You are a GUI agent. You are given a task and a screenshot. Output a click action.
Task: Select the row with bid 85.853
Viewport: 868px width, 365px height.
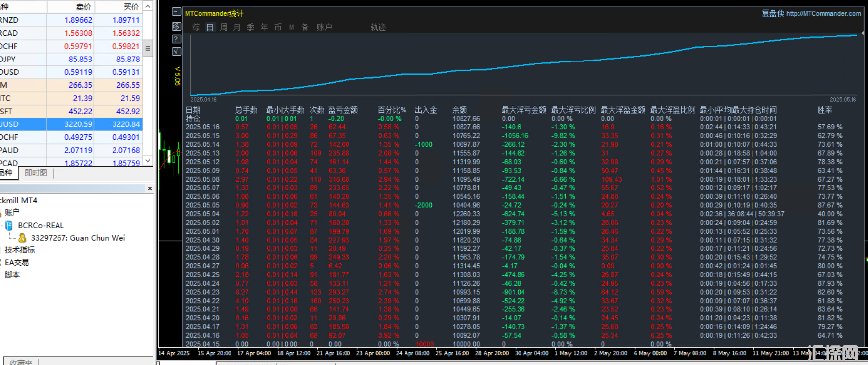point(71,59)
